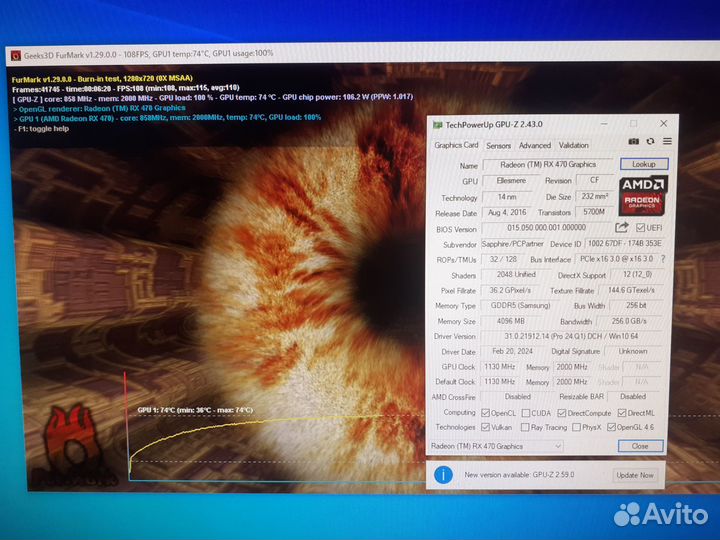This screenshot has height=540, width=720.
Task: Click the FurMark OpenGL renderer line
Action: click(x=99, y=109)
